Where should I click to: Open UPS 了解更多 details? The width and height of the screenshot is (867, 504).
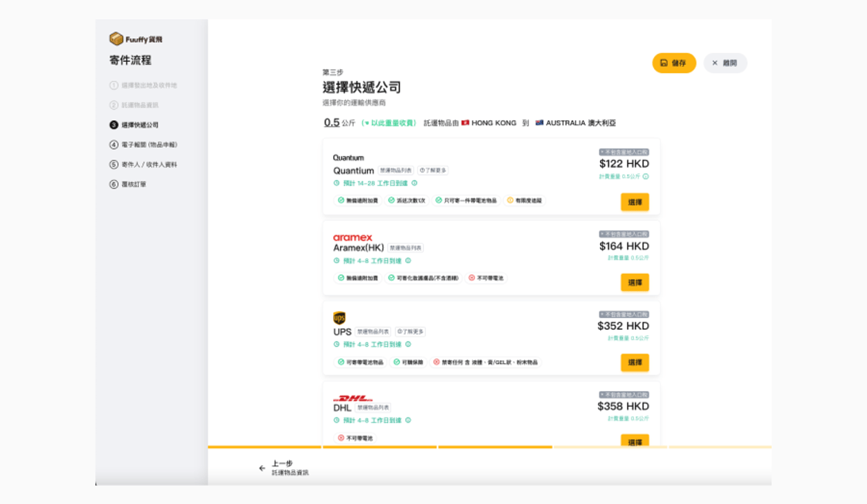coord(410,332)
